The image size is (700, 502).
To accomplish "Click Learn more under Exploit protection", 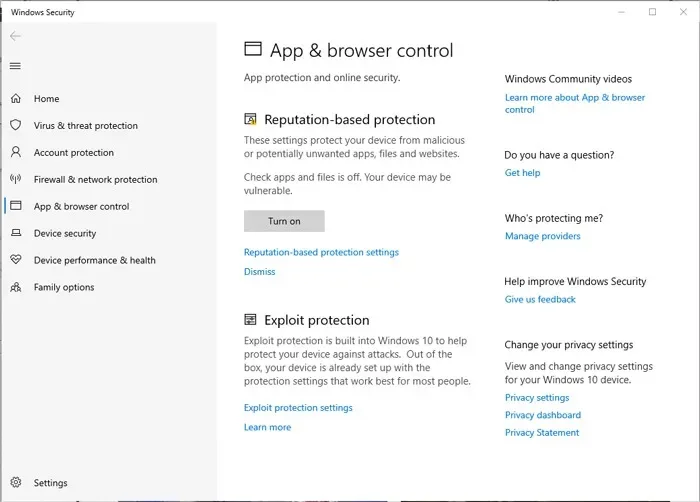I will coord(267,427).
